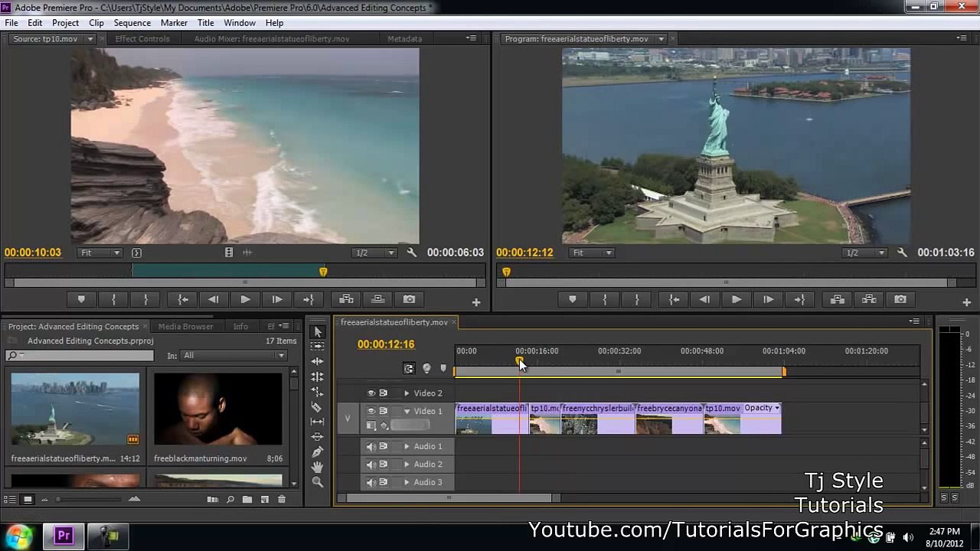Expand the Video 2 track
Image resolution: width=980 pixels, height=551 pixels.
coord(407,393)
